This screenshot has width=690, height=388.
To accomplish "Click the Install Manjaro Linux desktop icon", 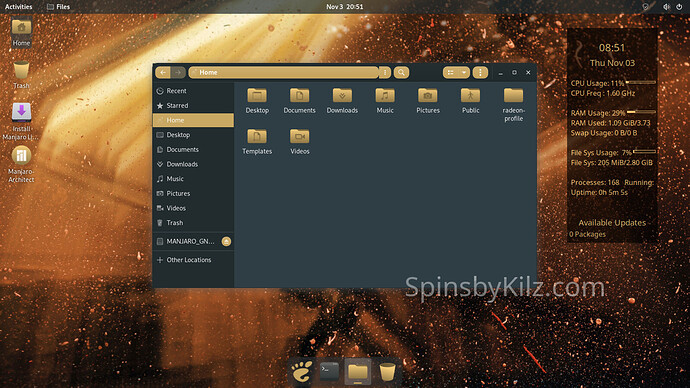I will click(x=21, y=121).
